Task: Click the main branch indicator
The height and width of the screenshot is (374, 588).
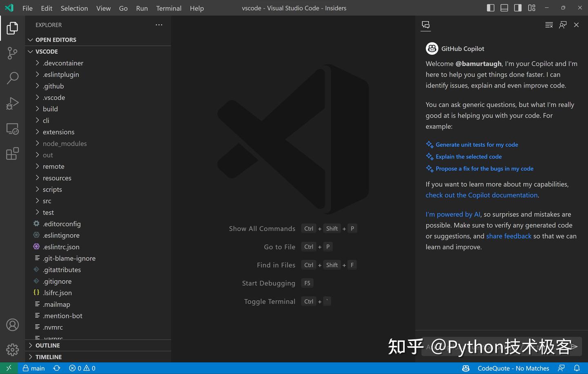Action: pos(33,368)
